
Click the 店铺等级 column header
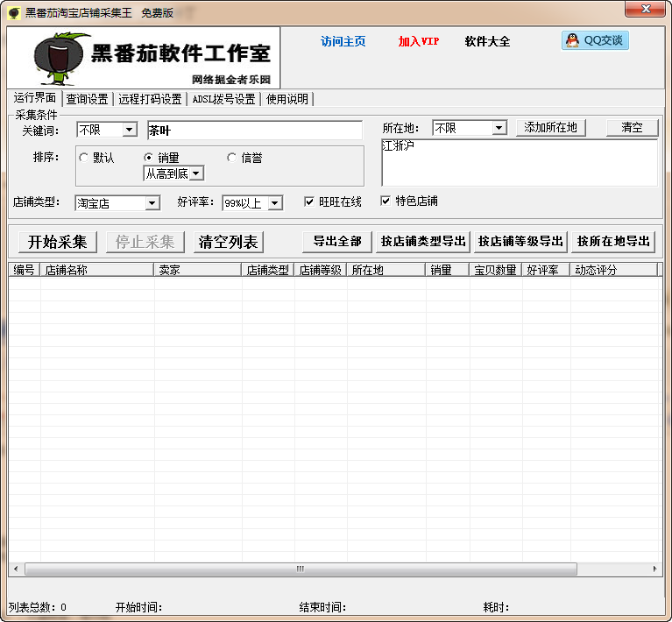(320, 270)
